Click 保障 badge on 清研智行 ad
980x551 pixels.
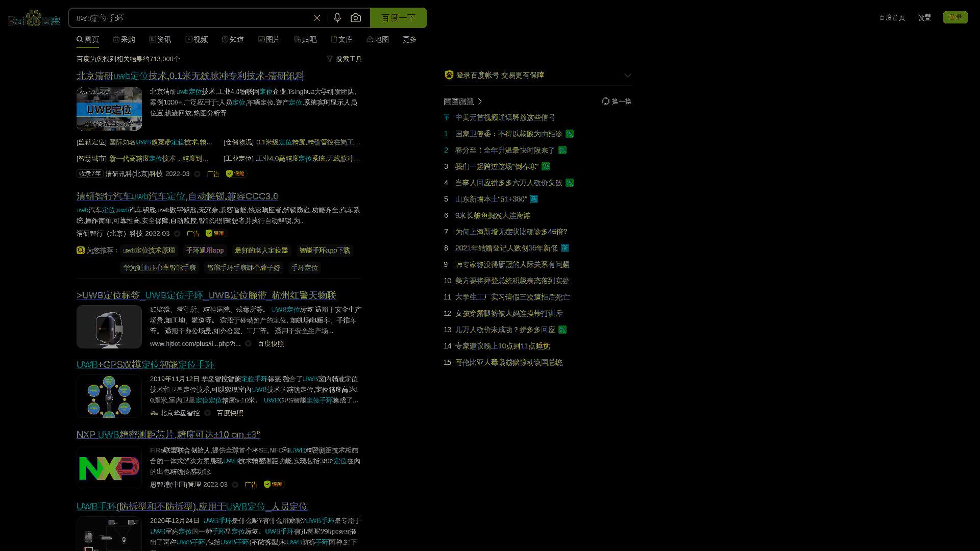216,233
